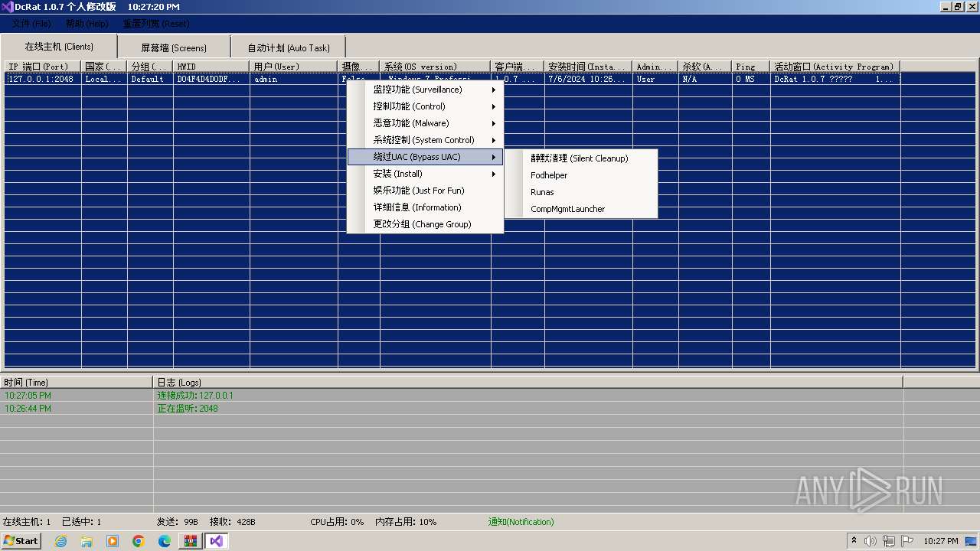This screenshot has height=551, width=980.
Task: Click the Default group cell
Action: pyautogui.click(x=150, y=79)
